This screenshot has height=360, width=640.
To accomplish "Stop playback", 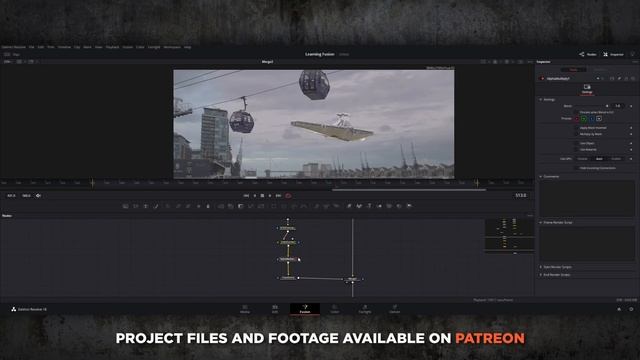I will (262, 196).
